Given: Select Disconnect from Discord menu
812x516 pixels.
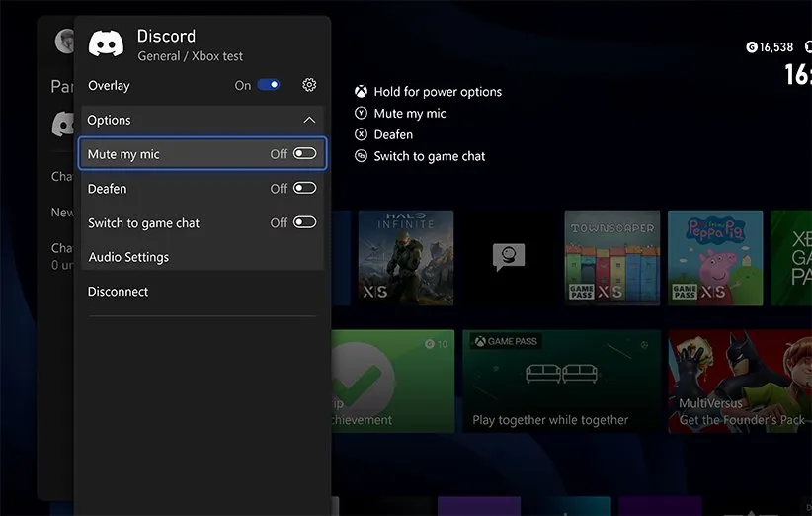Looking at the screenshot, I should (119, 292).
